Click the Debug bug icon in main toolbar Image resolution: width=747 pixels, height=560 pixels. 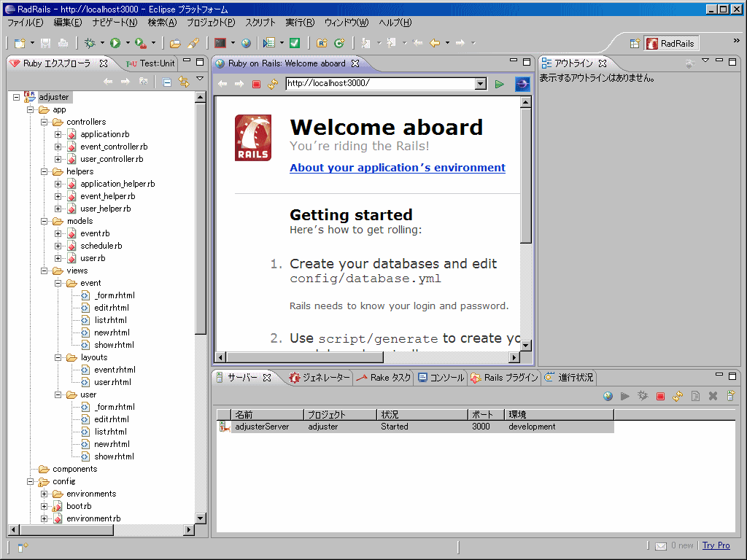[90, 43]
